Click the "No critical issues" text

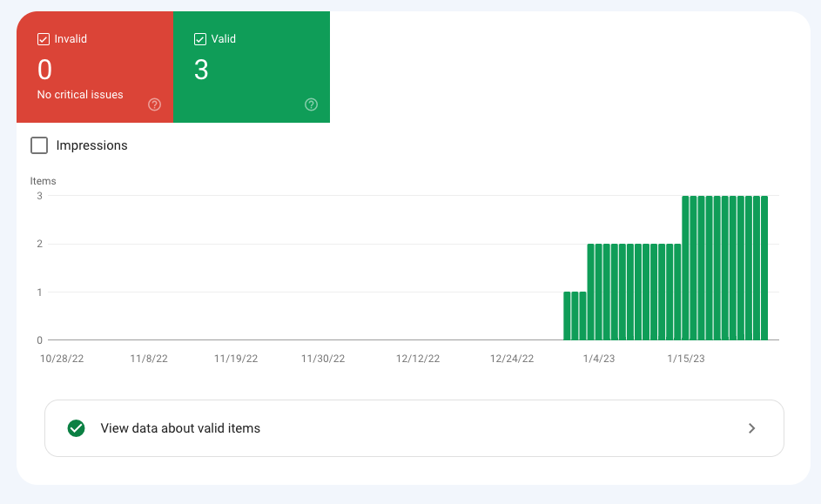(x=80, y=94)
